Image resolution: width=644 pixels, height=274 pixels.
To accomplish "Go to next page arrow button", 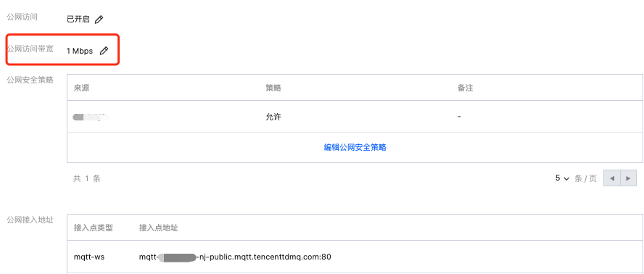I will 628,178.
